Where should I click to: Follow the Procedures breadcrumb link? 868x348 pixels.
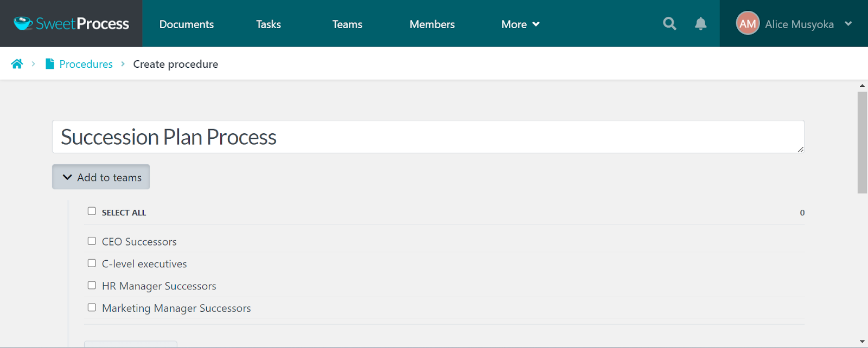coord(86,64)
